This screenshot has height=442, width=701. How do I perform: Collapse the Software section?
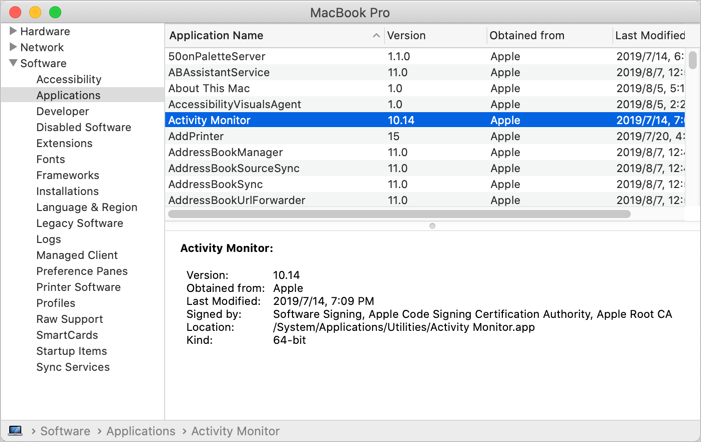point(13,63)
